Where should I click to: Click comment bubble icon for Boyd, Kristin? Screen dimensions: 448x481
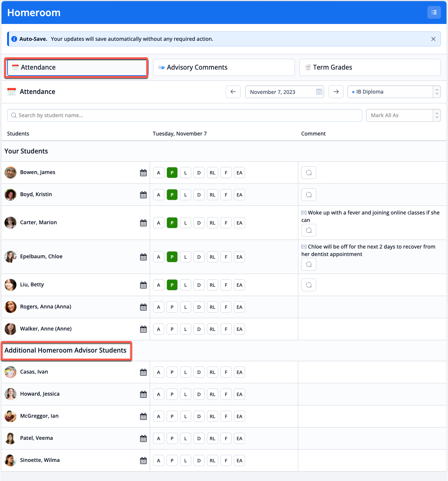coord(309,195)
